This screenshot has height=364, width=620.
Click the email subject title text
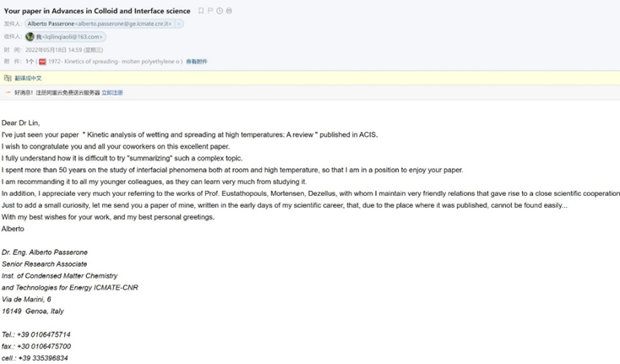pyautogui.click(x=98, y=11)
